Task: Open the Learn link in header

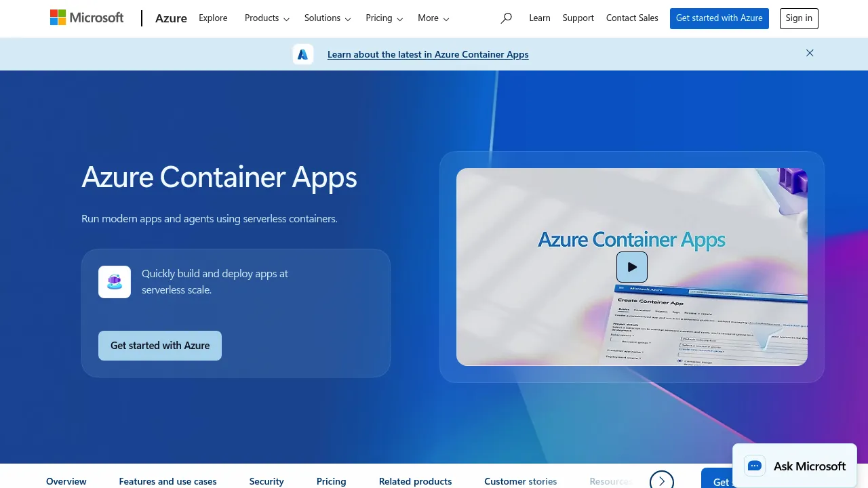Action: coord(540,18)
